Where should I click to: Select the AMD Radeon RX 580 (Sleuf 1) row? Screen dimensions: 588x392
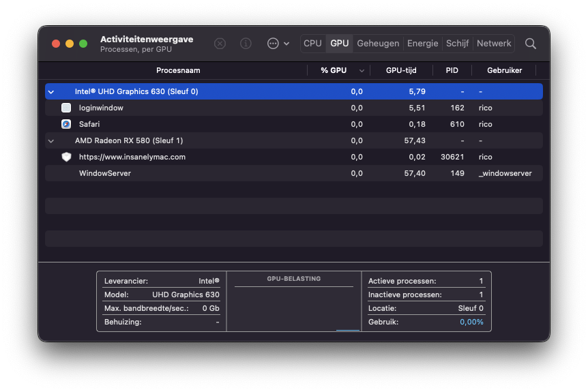294,140
